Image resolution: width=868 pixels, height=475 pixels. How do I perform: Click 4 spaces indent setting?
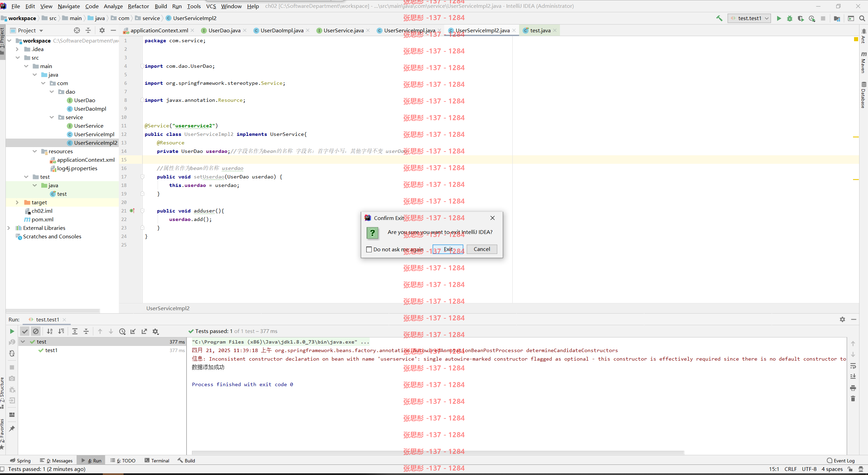832,469
